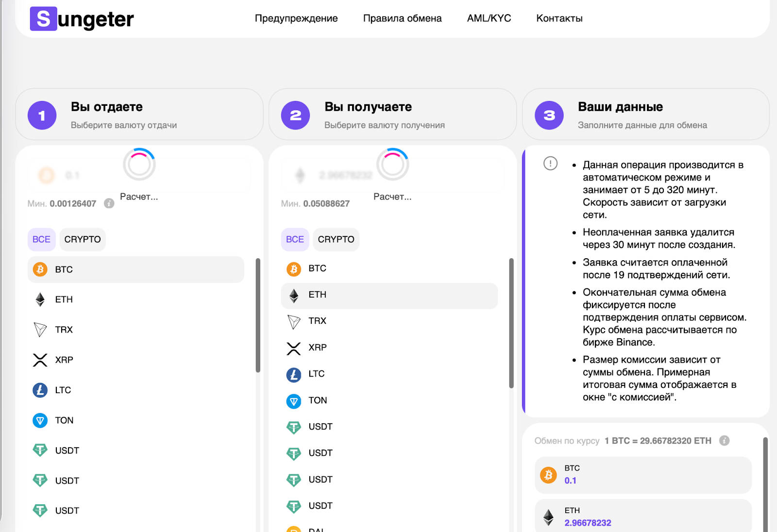
Task: Click info icon beside minimum send amount
Action: pyautogui.click(x=109, y=203)
